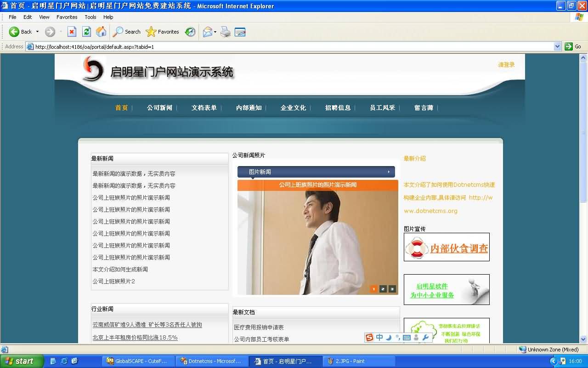Open the 内部通知 nav tab
The width and height of the screenshot is (588, 368).
pos(249,108)
